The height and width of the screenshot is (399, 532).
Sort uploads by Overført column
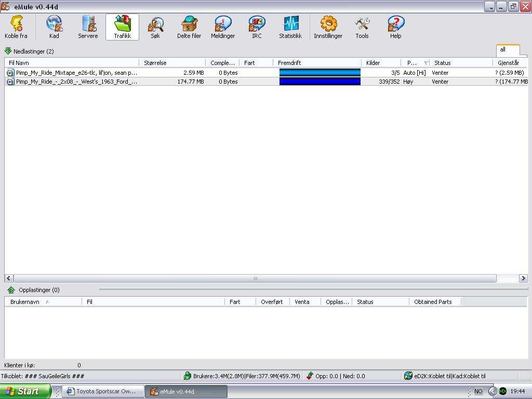point(273,302)
